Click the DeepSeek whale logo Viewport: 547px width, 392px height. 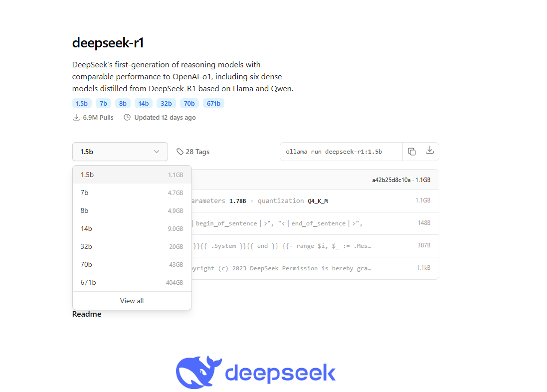(x=198, y=372)
